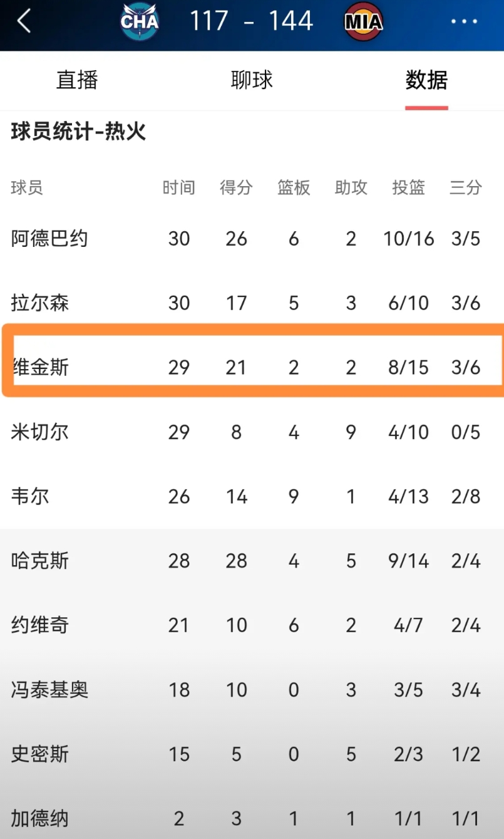Image resolution: width=504 pixels, height=839 pixels.
Task: Open player 米切尔 details
Action: (x=40, y=432)
